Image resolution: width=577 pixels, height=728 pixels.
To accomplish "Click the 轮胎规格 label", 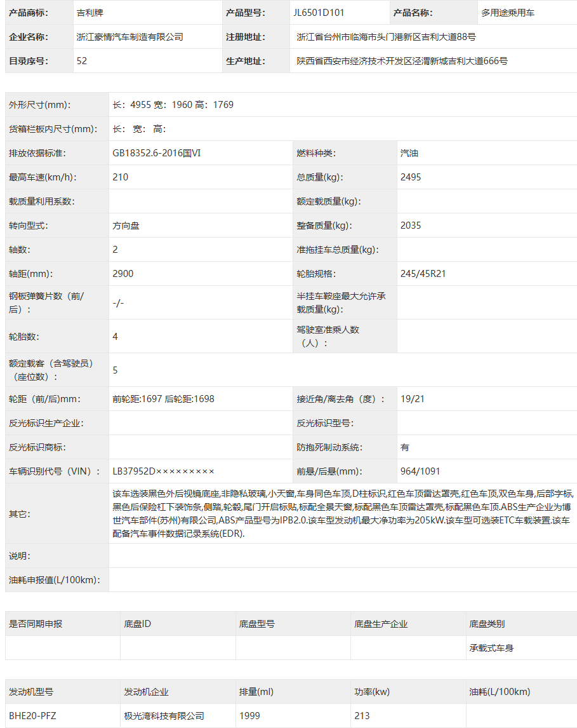I will 316,274.
